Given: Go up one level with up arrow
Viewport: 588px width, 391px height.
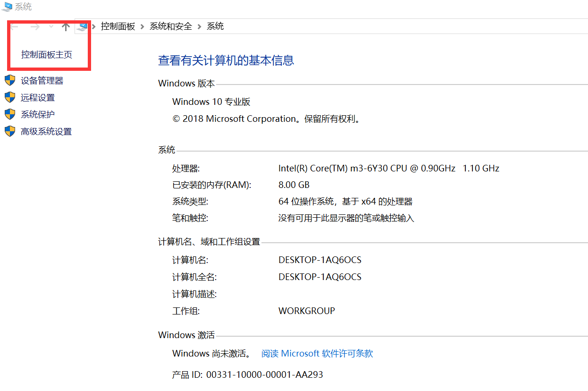Looking at the screenshot, I should click(66, 26).
